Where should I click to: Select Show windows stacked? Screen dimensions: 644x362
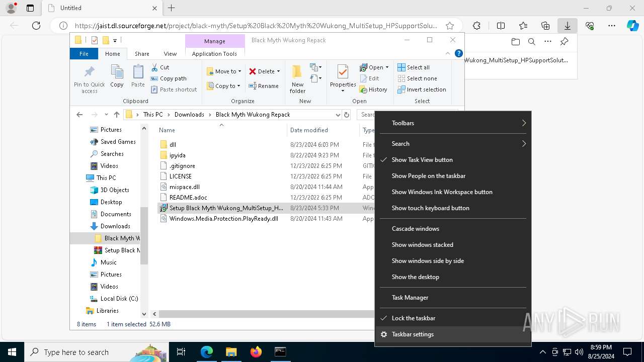tap(453, 245)
